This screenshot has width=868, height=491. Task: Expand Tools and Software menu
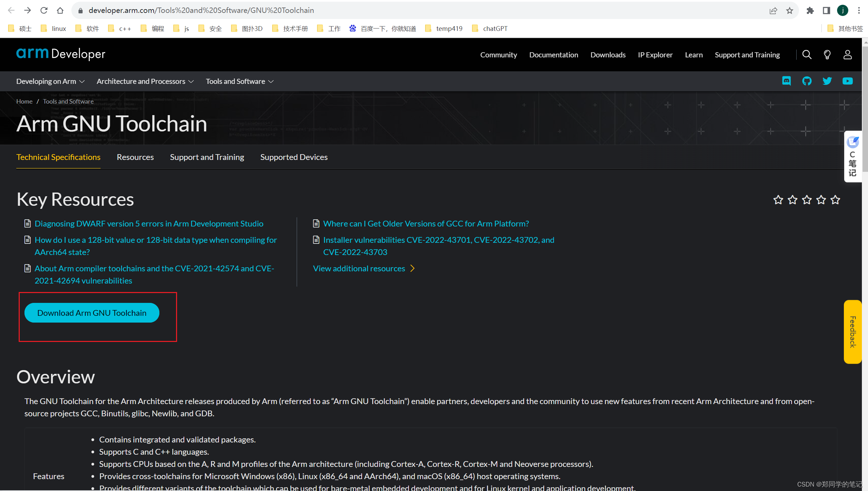pos(240,81)
